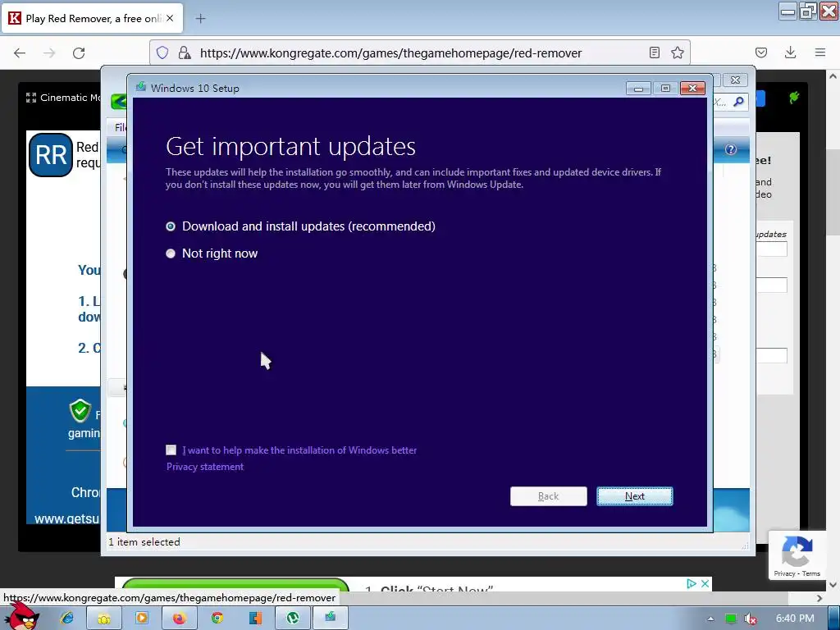
Task: Maximize the Windows 10 Setup window
Action: [x=665, y=89]
